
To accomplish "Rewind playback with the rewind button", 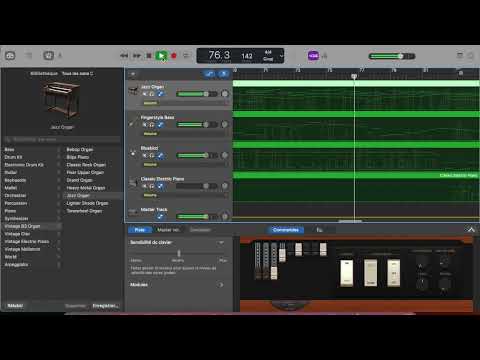I will click(x=124, y=56).
